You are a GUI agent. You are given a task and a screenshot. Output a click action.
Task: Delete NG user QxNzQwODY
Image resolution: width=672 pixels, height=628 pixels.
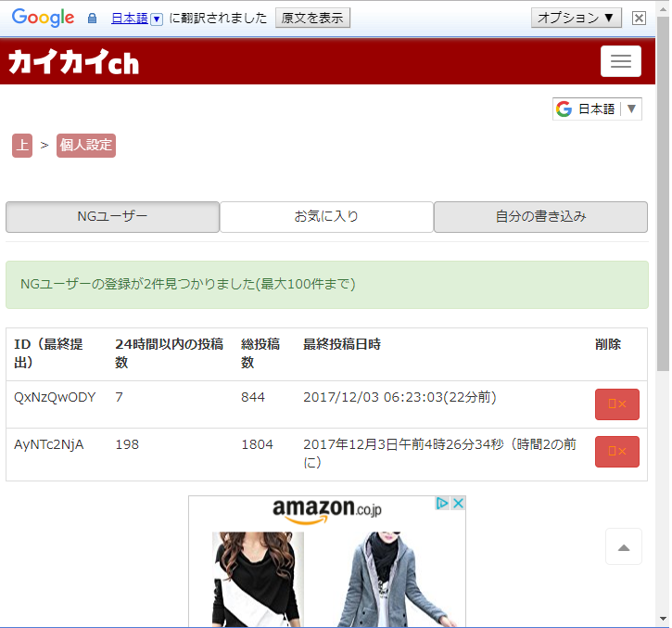616,404
